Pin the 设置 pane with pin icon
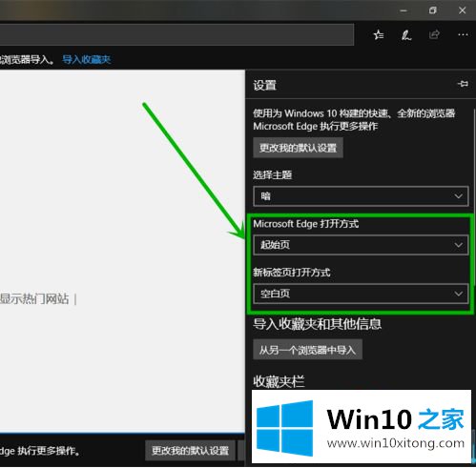 [463, 84]
